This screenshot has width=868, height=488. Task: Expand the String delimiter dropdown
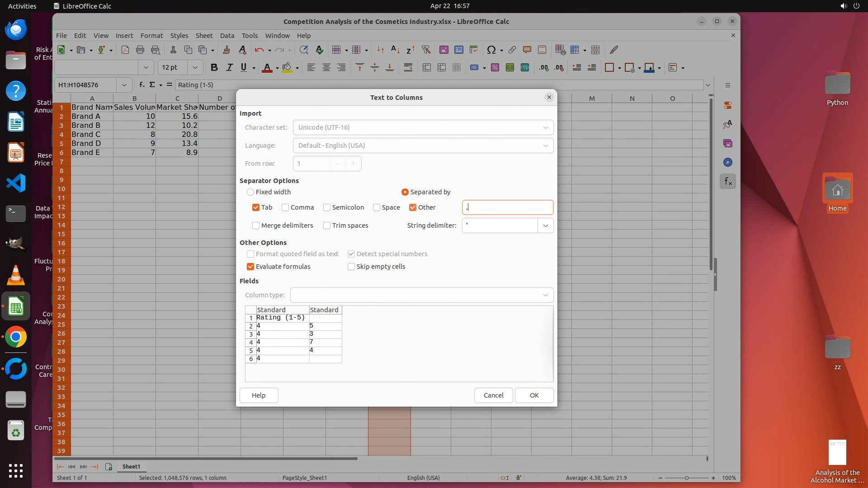546,225
